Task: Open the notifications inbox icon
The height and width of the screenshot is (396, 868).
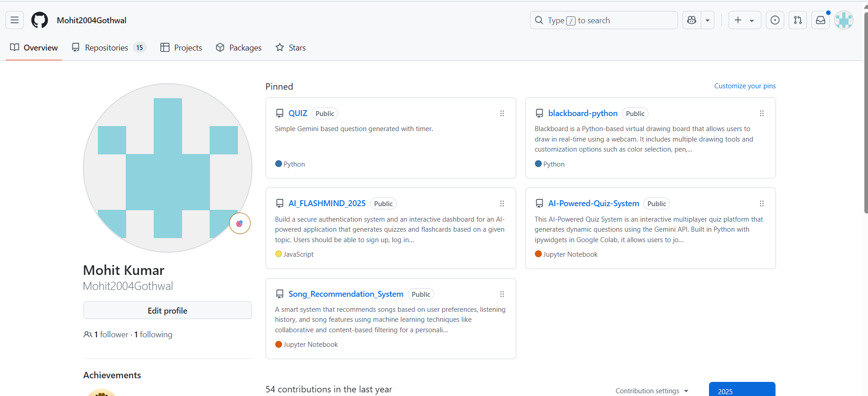Action: (821, 20)
